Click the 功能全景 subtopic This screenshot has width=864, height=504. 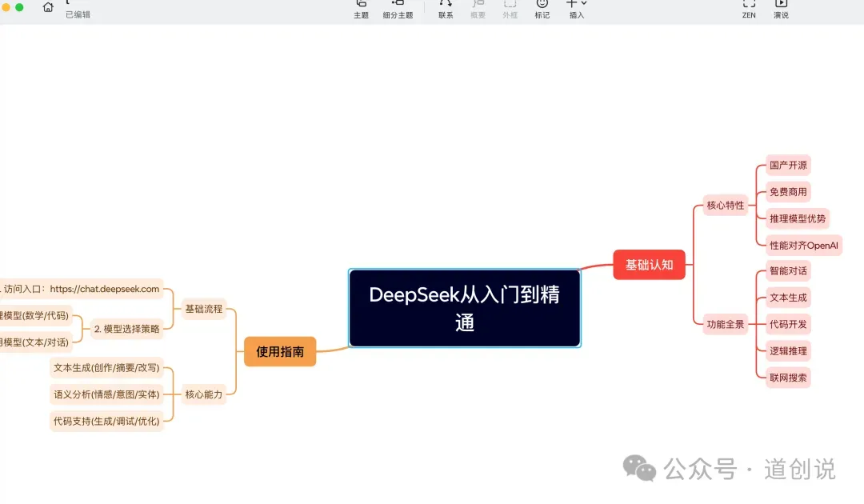[x=725, y=325]
